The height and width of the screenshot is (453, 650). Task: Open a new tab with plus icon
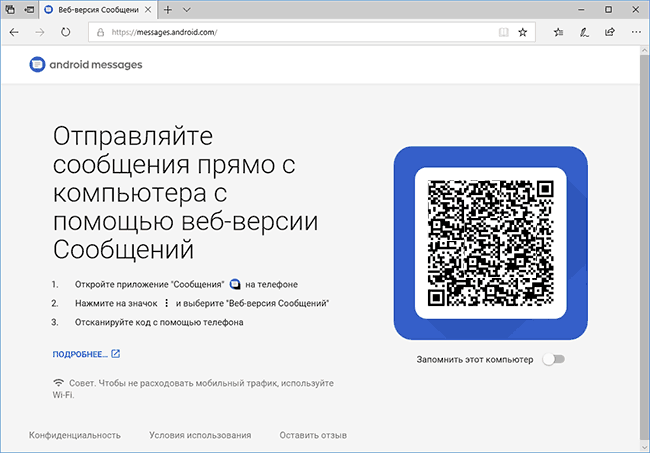pyautogui.click(x=168, y=10)
